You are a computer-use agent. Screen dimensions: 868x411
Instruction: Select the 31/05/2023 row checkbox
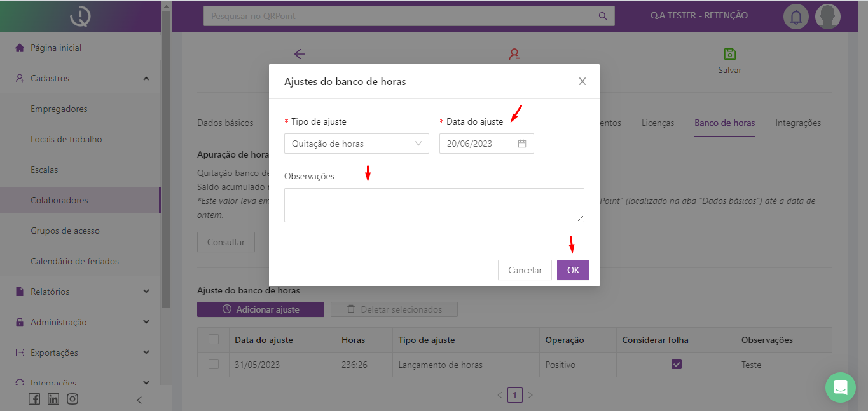pos(214,365)
